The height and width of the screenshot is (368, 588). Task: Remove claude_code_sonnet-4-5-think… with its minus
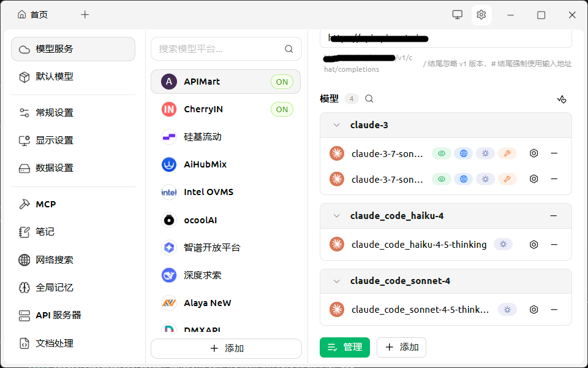554,309
